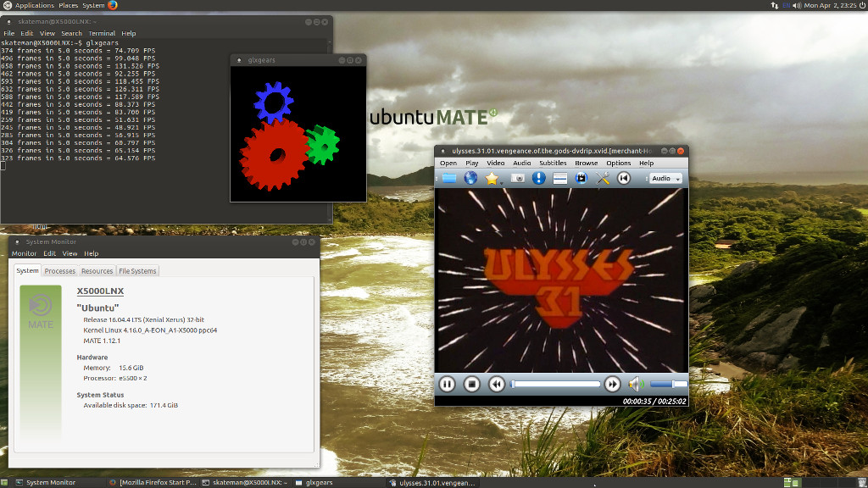Open preferences with the wrench and screwdriver icon
This screenshot has height=488, width=868.
point(603,178)
